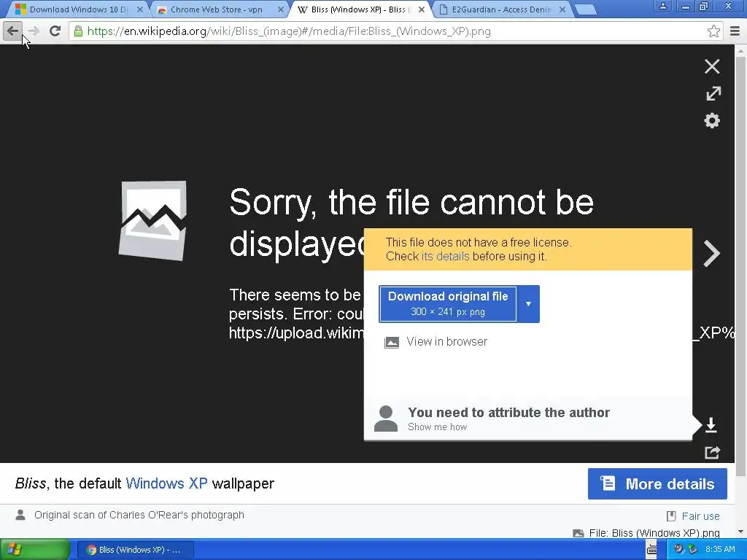
Task: Close the Download Windows 10 tab
Action: 140,9
